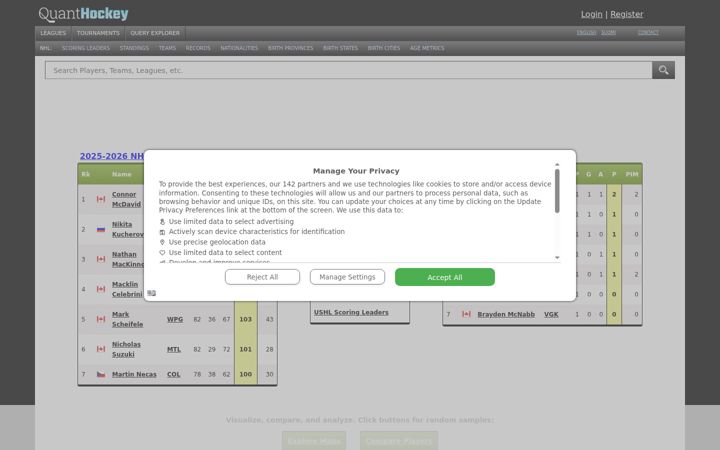Open Manage Settings in privacy dialog

(347, 277)
